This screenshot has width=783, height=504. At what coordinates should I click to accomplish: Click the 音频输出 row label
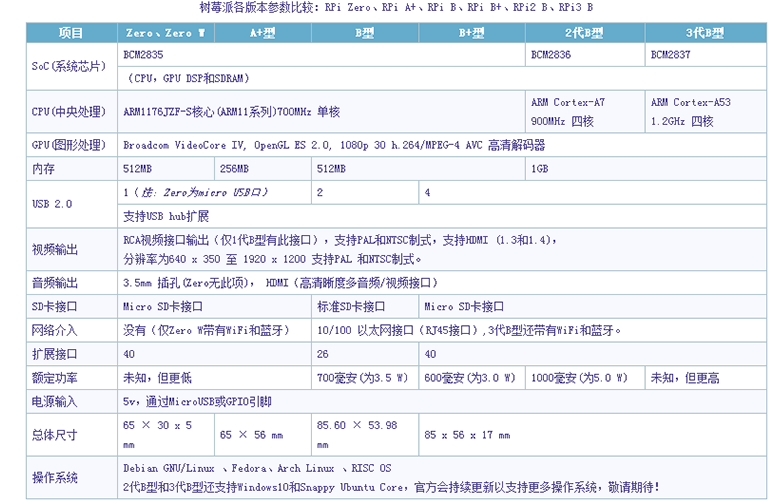(72, 283)
